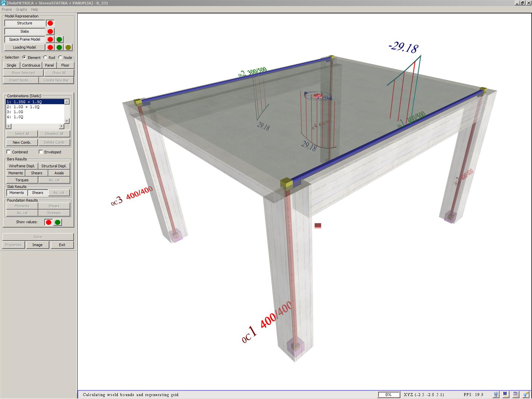The height and width of the screenshot is (399, 532).
Task: Click red Show values indicator
Action: [x=49, y=222]
